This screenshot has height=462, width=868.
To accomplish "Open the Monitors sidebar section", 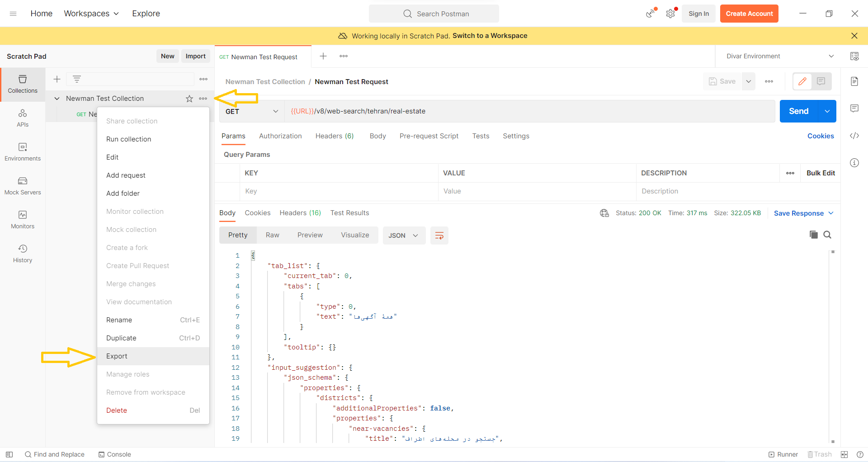I will click(23, 220).
